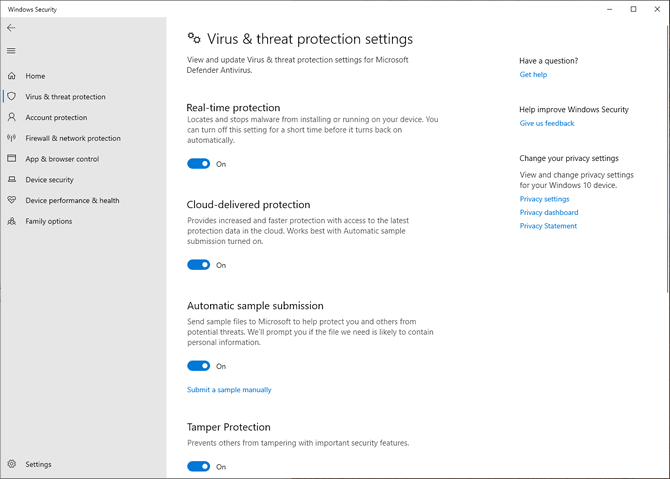Open Settings gear in sidebar
Viewport: 670px width, 479px height.
12,464
